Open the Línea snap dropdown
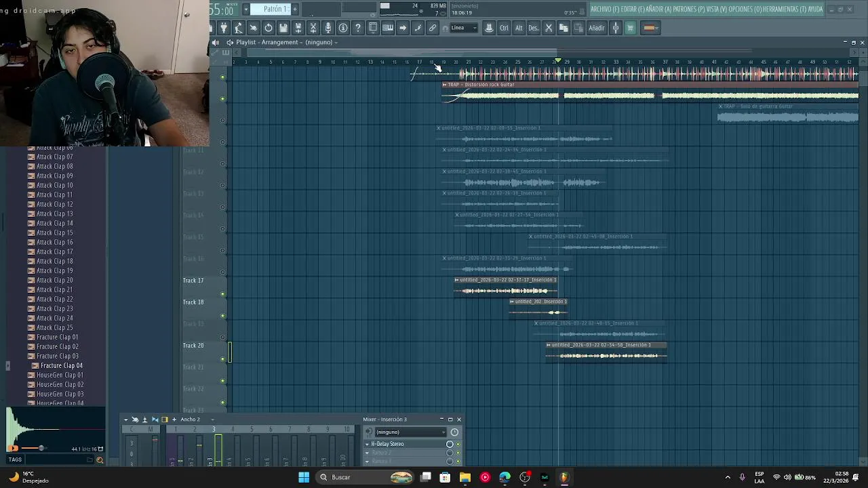 point(464,28)
